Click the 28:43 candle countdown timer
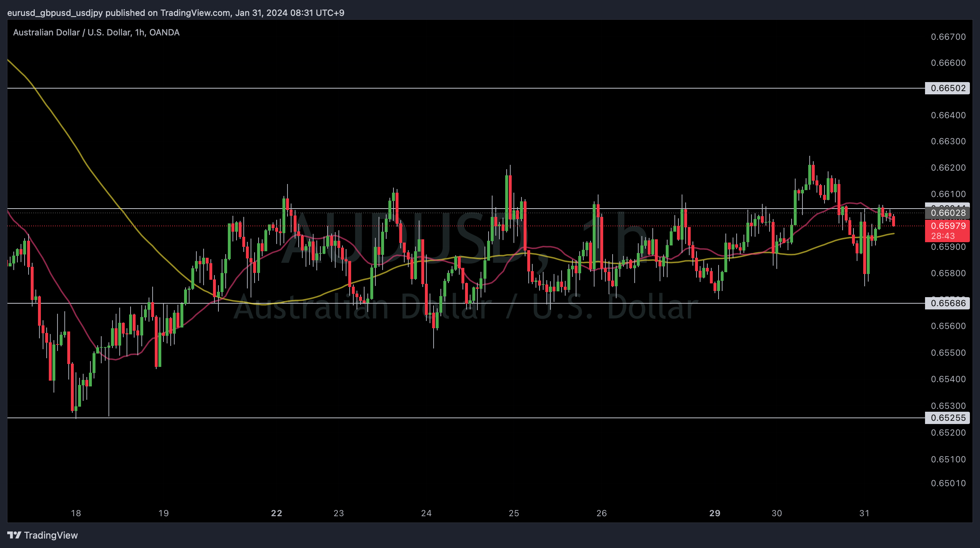 pyautogui.click(x=943, y=236)
